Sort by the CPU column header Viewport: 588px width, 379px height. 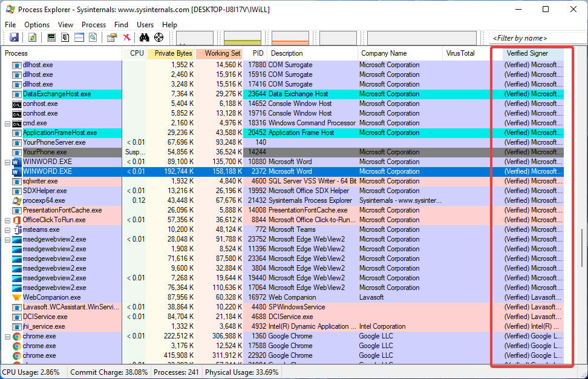[x=135, y=53]
